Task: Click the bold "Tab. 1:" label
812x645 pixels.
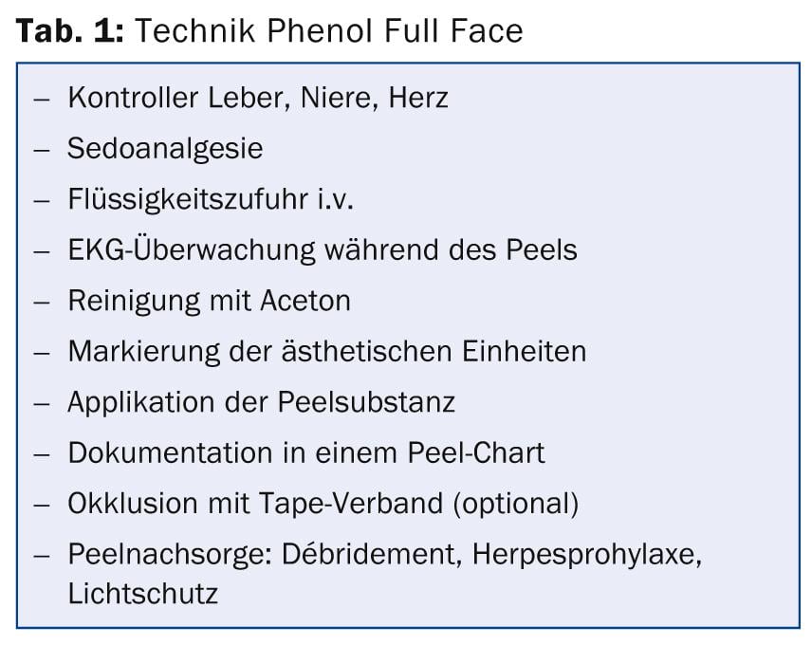Action: tap(66, 30)
